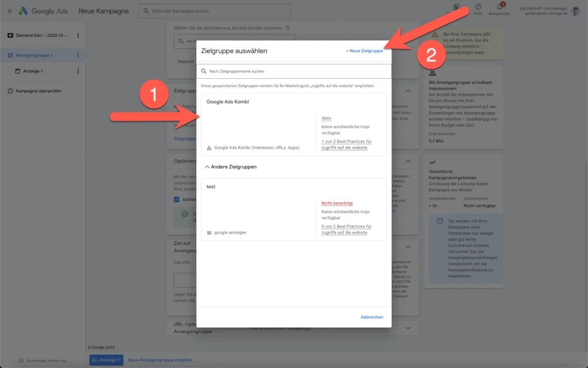Expand the URL-Optionen Anzeigengruppe chevron
588x368 pixels.
tap(408, 328)
